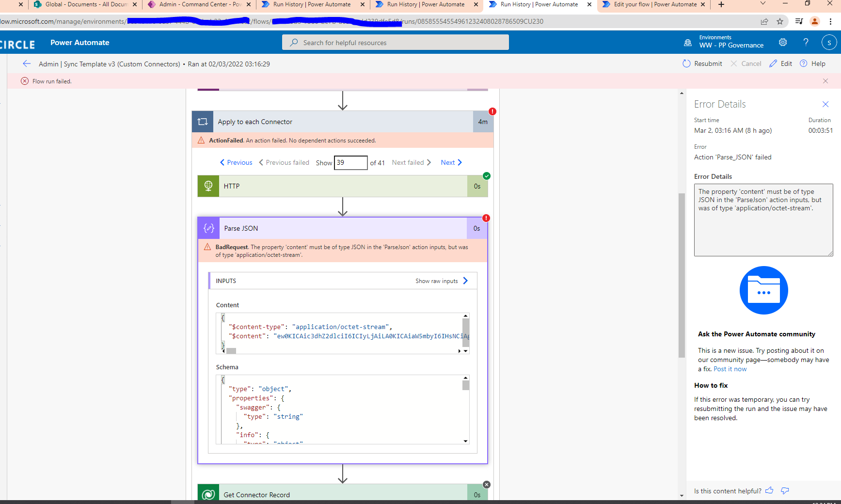The height and width of the screenshot is (504, 841).
Task: Expand raw inputs with Show raw inputs chevron
Action: pos(465,280)
